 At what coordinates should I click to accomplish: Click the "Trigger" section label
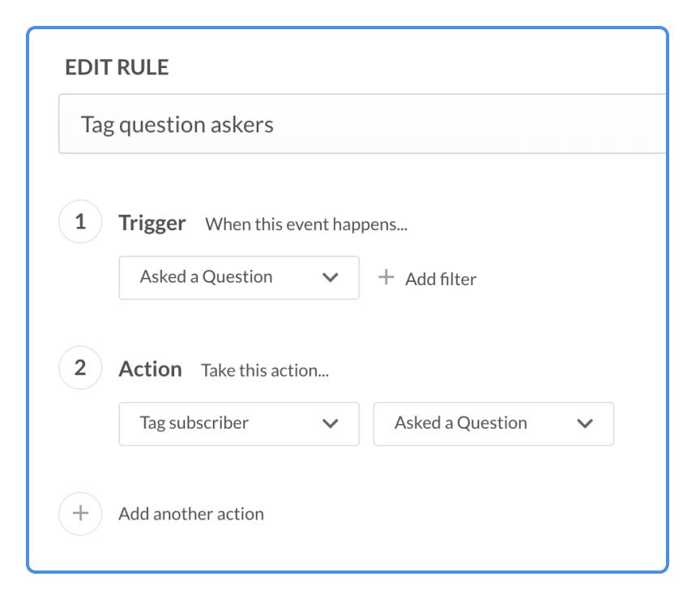[152, 223]
